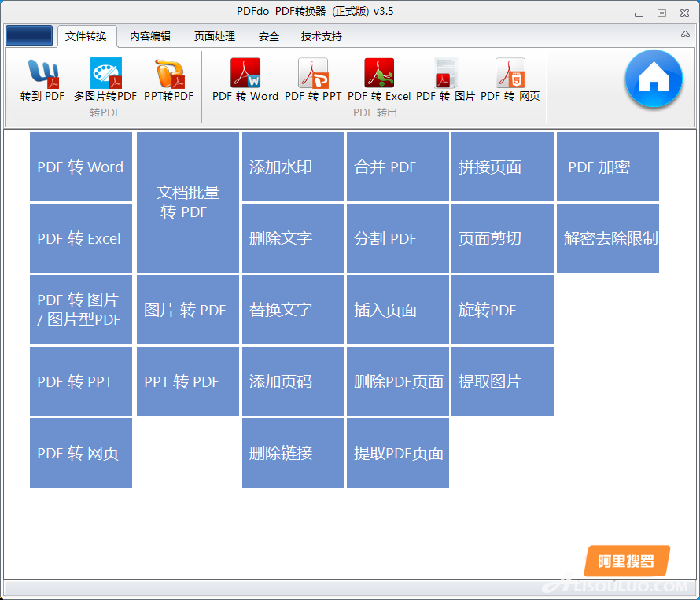The image size is (700, 600).
Task: Select the PPT转PDF ribbon icon
Action: coord(169,79)
